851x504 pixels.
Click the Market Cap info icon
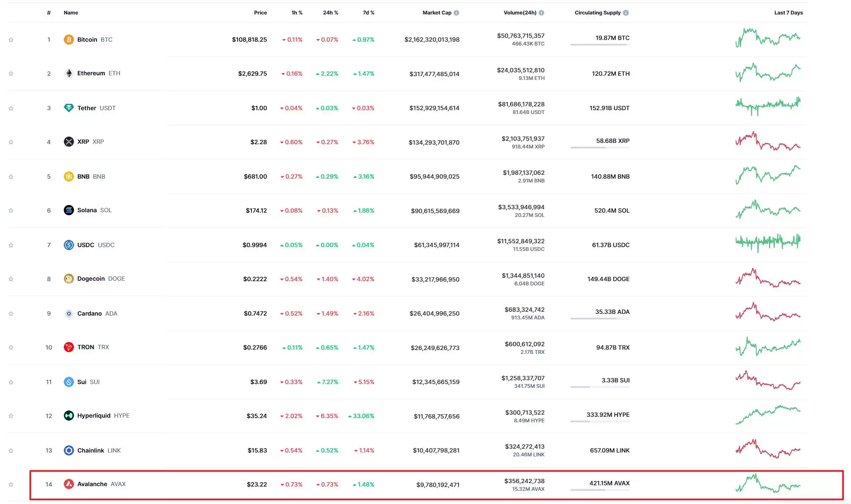tap(456, 13)
